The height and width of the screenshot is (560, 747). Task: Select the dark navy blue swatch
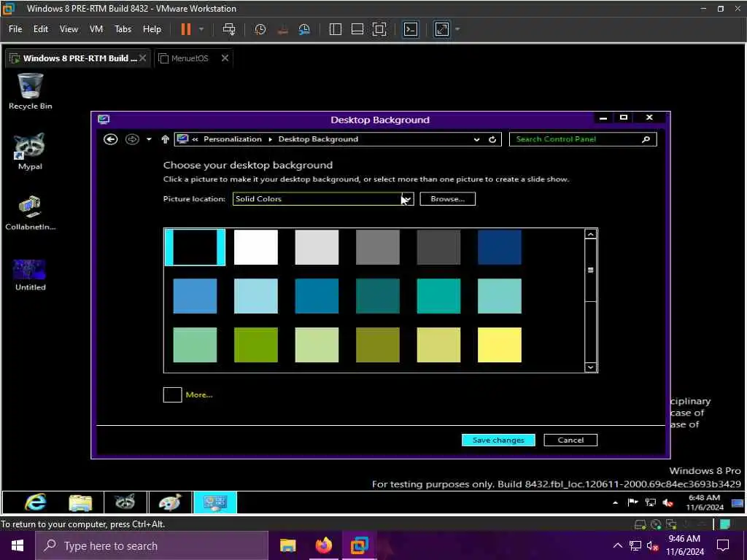(x=499, y=247)
